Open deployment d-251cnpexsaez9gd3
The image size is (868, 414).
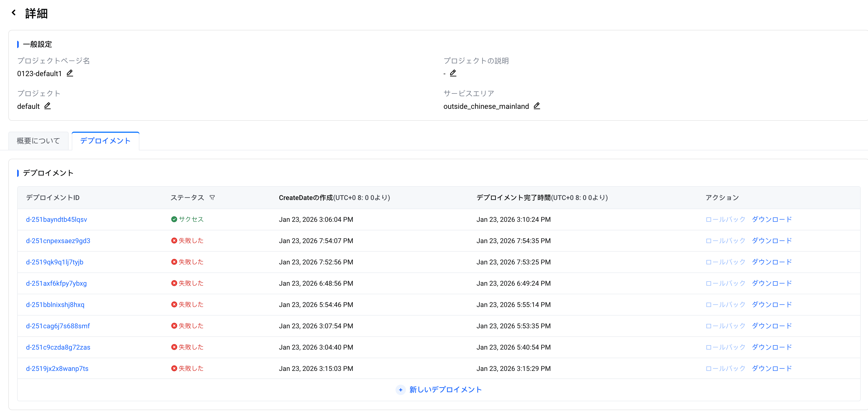pos(58,241)
